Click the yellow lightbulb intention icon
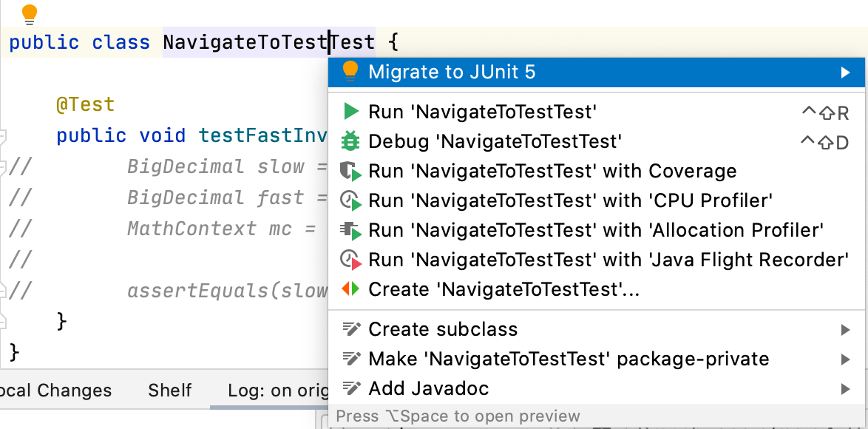The image size is (868, 429). [x=30, y=13]
